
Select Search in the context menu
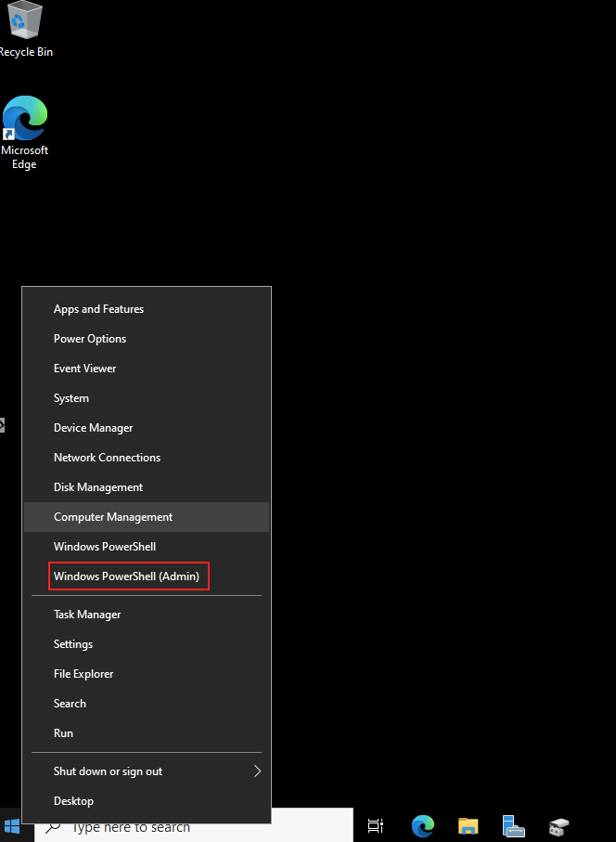coord(147,704)
